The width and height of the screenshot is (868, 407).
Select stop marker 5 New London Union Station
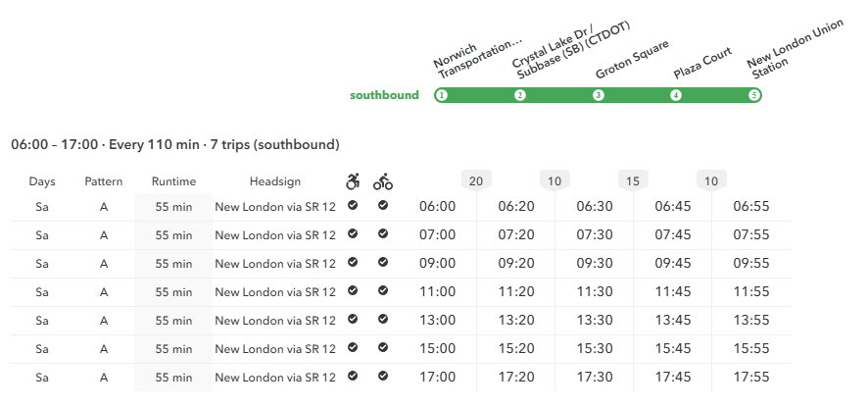pyautogui.click(x=753, y=95)
